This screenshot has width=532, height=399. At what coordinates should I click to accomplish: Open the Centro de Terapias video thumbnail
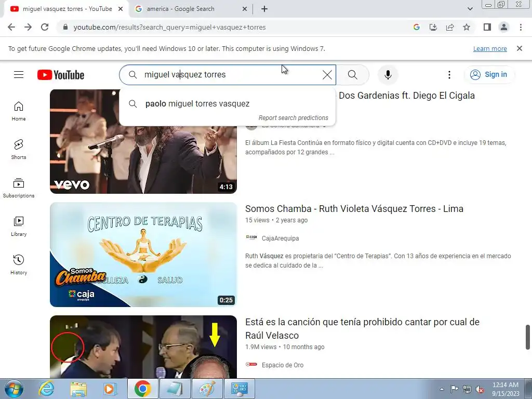143,255
